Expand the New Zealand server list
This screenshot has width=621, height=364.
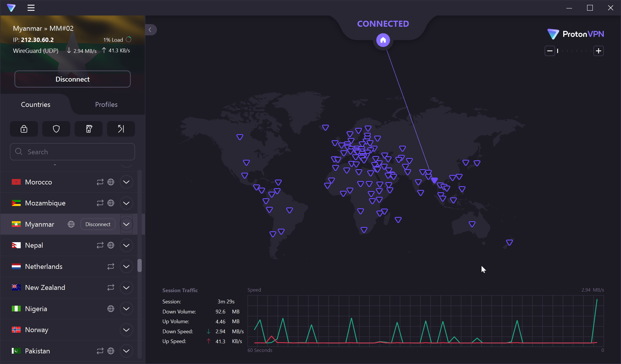point(126,288)
